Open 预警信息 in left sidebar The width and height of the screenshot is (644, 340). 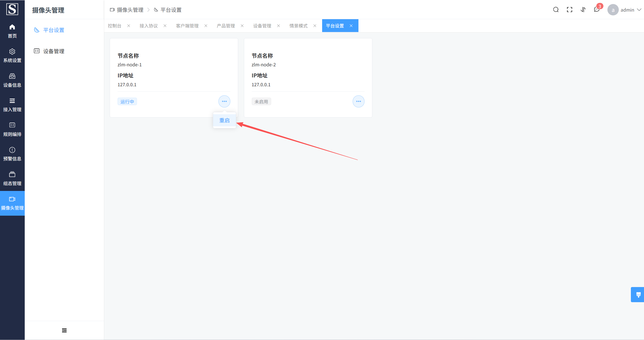coord(12,154)
